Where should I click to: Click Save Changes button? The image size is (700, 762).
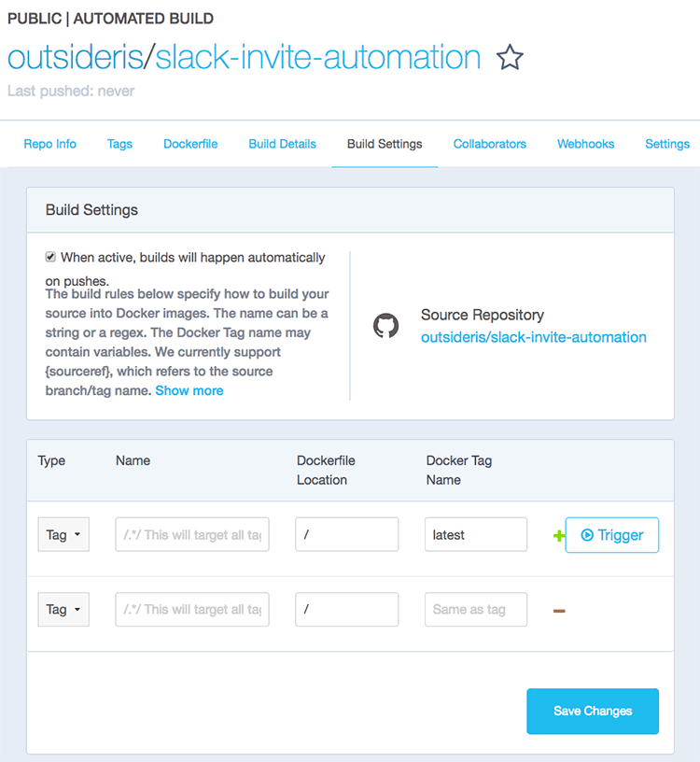coord(593,711)
